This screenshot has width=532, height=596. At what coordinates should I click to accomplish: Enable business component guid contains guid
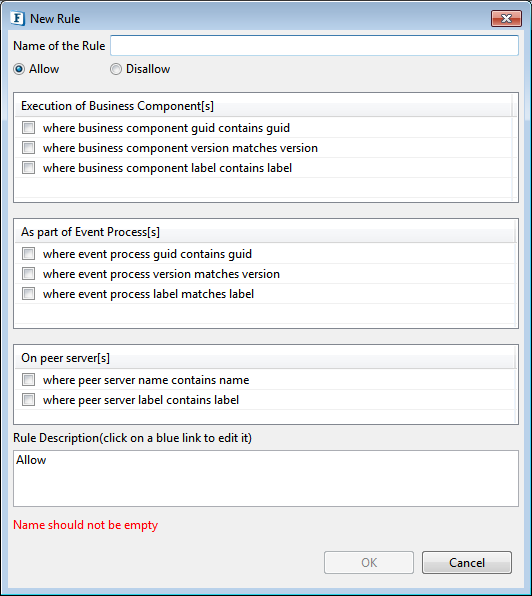pos(28,128)
